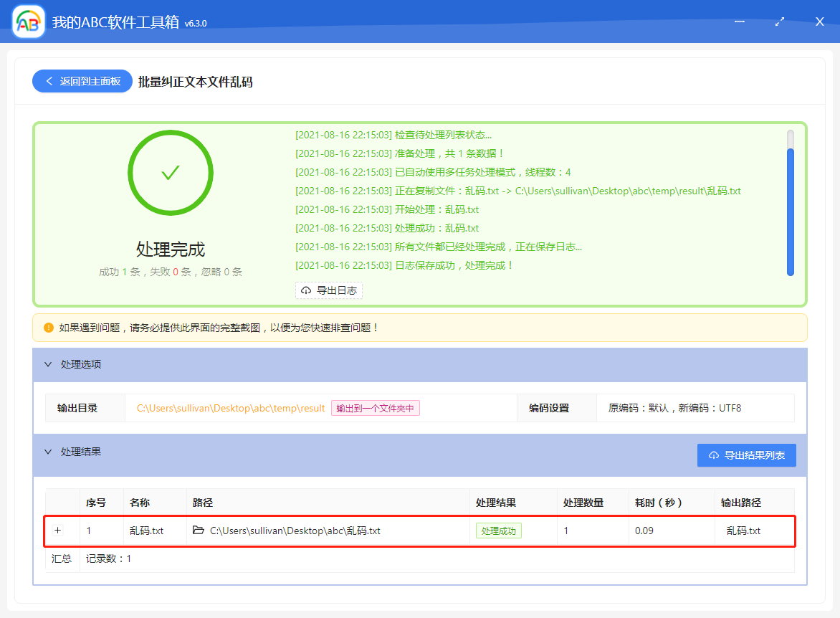Screen dimensions: 840x618
Task: Click the 导出日志 button
Action: (x=329, y=290)
